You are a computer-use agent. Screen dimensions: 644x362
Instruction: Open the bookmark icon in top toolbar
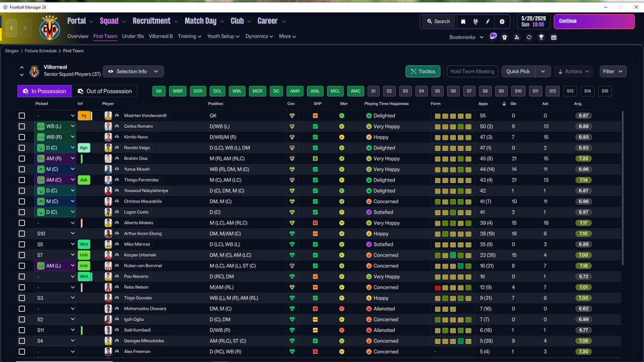click(x=463, y=22)
